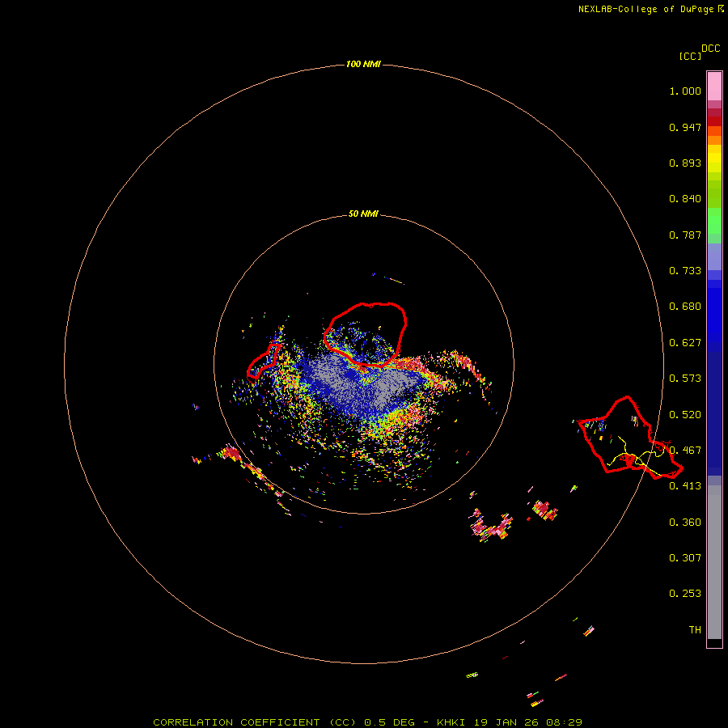Click the [CC] unit label above the legend
728x728 pixels.
(x=690, y=56)
